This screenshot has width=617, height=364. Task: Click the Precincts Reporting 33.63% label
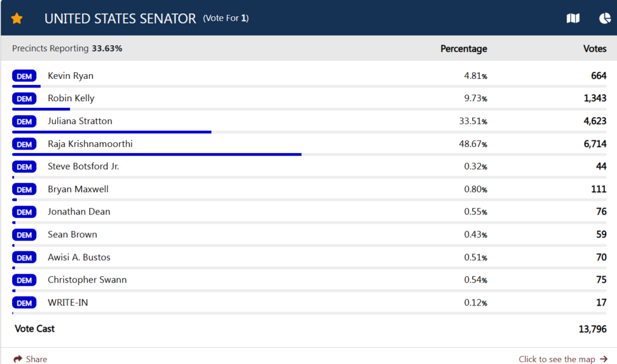(x=67, y=48)
